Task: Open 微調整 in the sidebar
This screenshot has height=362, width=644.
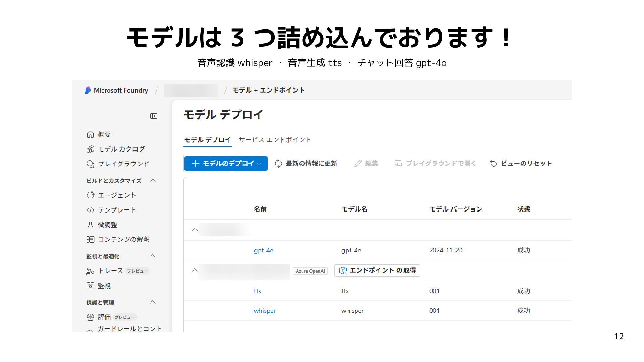Action: pos(107,225)
